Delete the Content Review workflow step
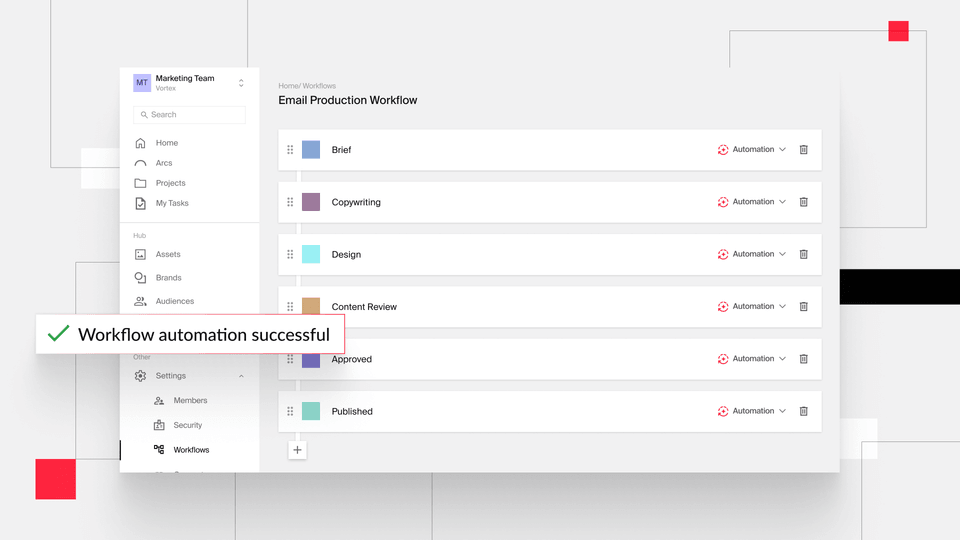 (803, 306)
